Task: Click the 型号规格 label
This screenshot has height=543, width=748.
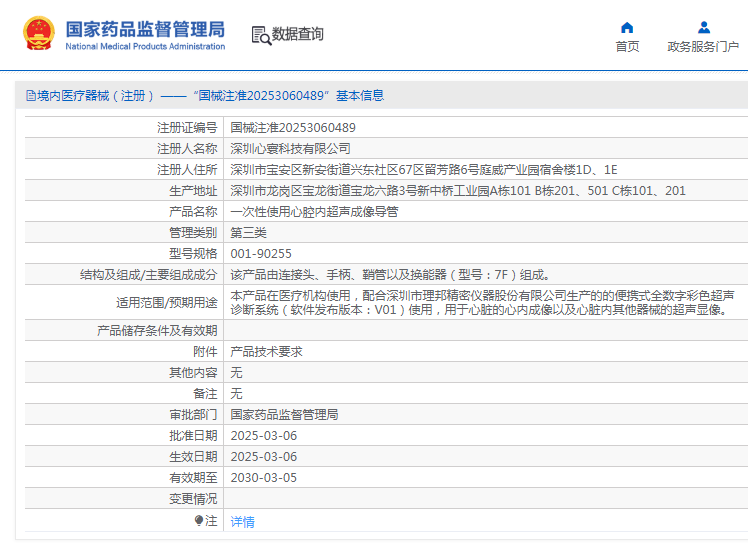Action: pos(193,253)
